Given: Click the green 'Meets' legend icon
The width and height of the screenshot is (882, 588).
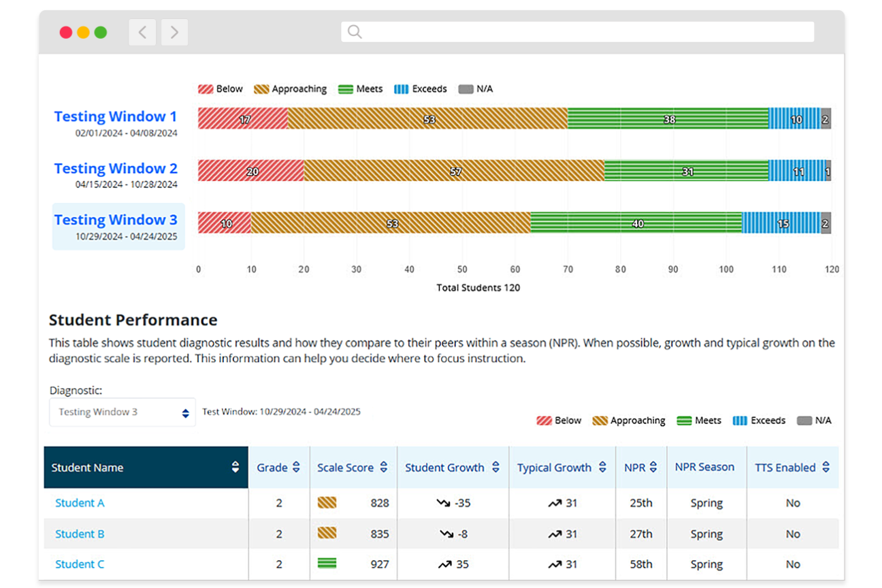Looking at the screenshot, I should (344, 88).
